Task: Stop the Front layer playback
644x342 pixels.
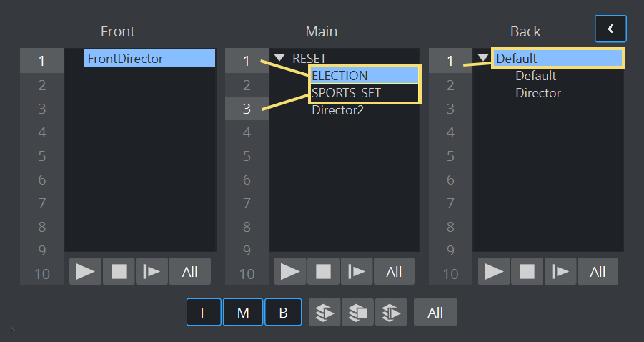Action: pyautogui.click(x=119, y=271)
